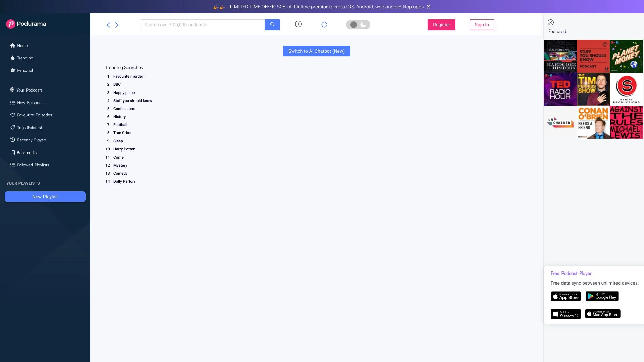Open Conan O'Brien Needs a Friend thumbnail

click(x=593, y=122)
